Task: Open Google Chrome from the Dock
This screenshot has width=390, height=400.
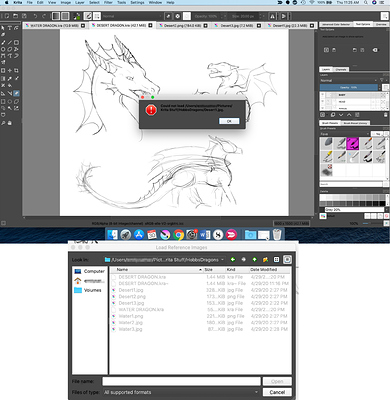Action: [178, 235]
